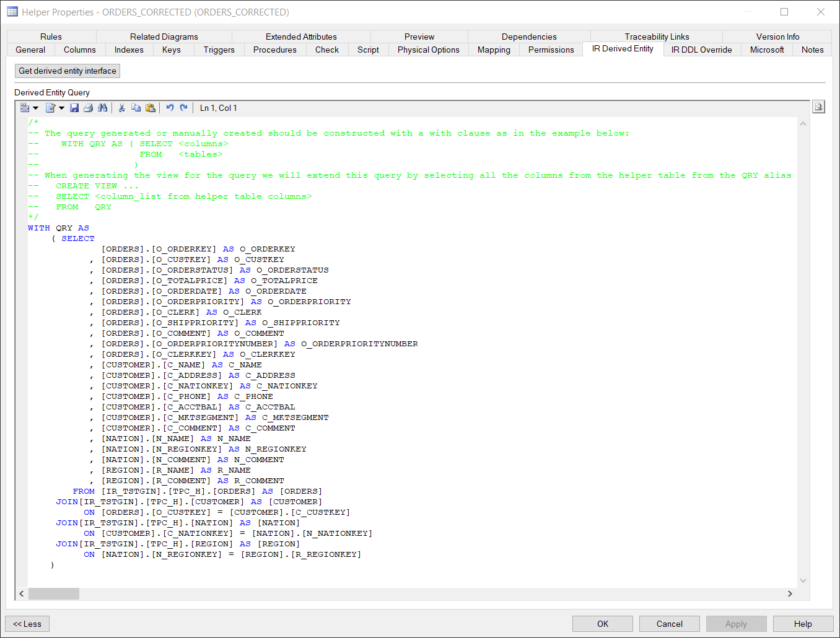Screen dimensions: 840x638
Task: Switch to the Mapping tab
Action: click(x=494, y=50)
